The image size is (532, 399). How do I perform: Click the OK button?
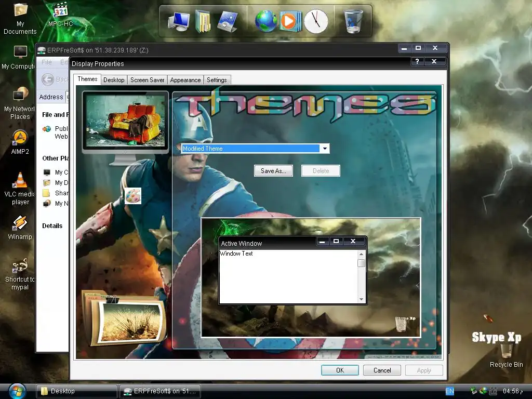click(340, 370)
